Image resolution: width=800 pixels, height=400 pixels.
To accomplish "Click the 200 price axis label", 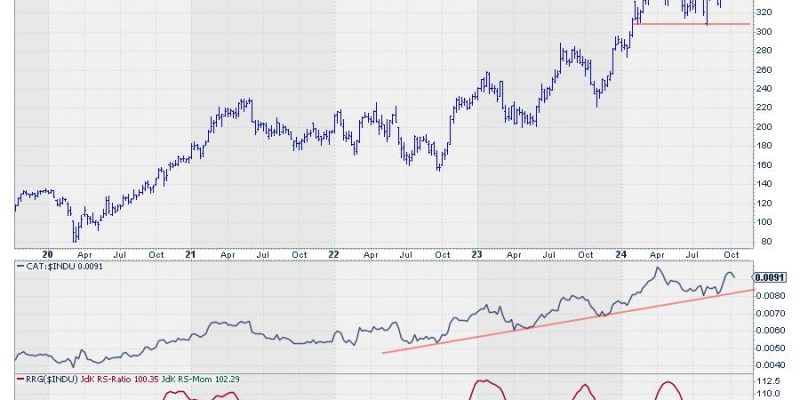I will pyautogui.click(x=765, y=127).
